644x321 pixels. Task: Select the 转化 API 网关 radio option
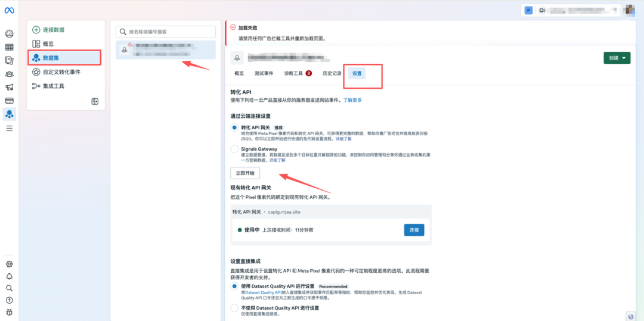(234, 127)
